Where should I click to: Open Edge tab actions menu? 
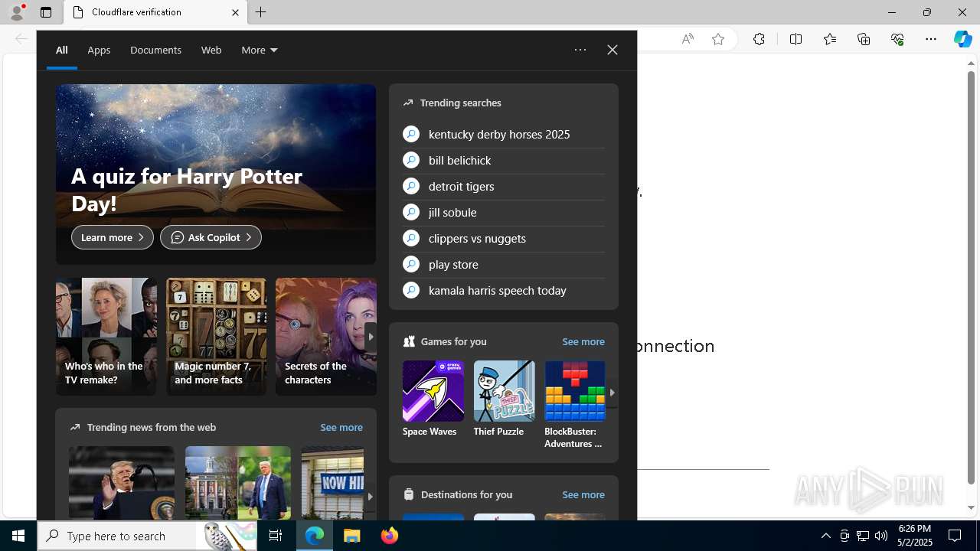[x=46, y=12]
